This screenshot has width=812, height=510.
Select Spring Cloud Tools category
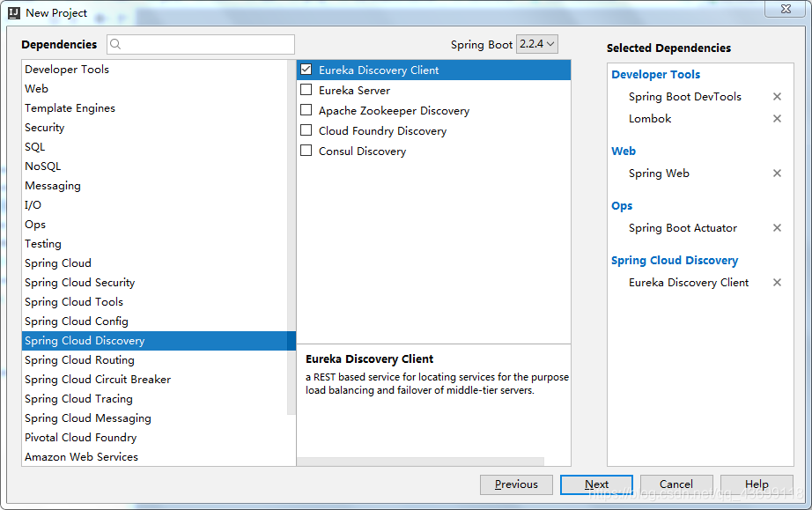point(155,302)
